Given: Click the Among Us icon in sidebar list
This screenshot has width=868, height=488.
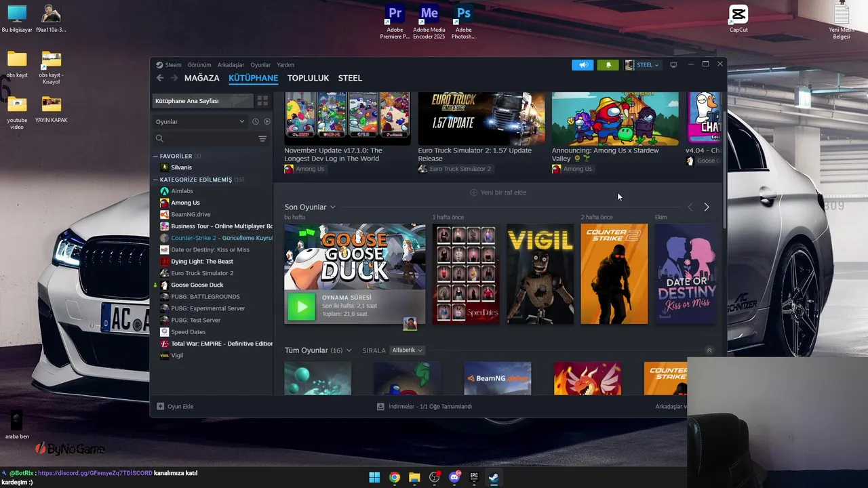Looking at the screenshot, I should pos(165,203).
